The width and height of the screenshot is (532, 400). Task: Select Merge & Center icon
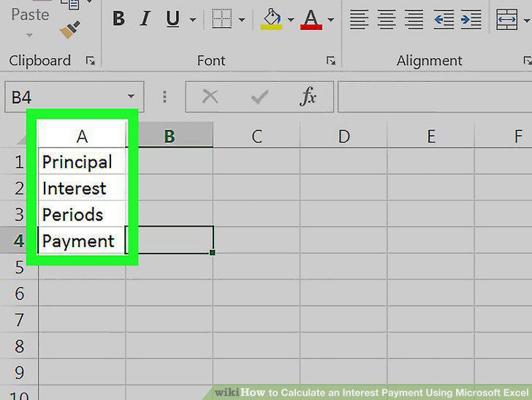[x=507, y=19]
